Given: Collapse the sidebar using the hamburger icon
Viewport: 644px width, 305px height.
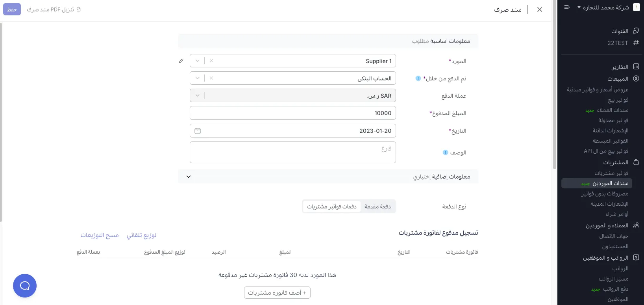Looking at the screenshot, I should pos(567,7).
